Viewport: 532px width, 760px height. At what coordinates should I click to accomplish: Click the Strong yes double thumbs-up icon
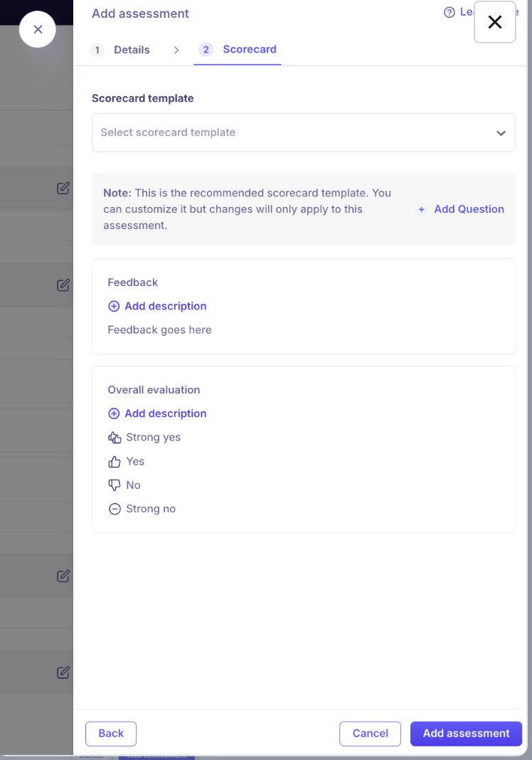click(x=115, y=438)
